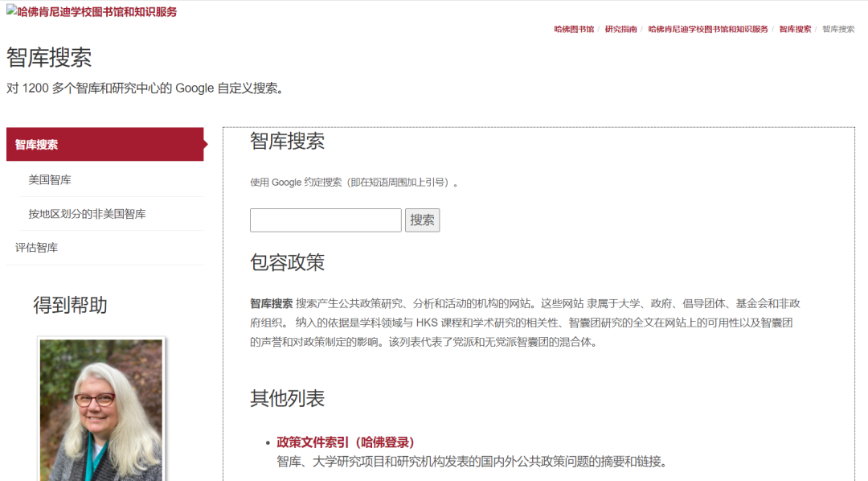Click the large 智库搜索 page title
This screenshot has height=481, width=868.
coord(49,57)
